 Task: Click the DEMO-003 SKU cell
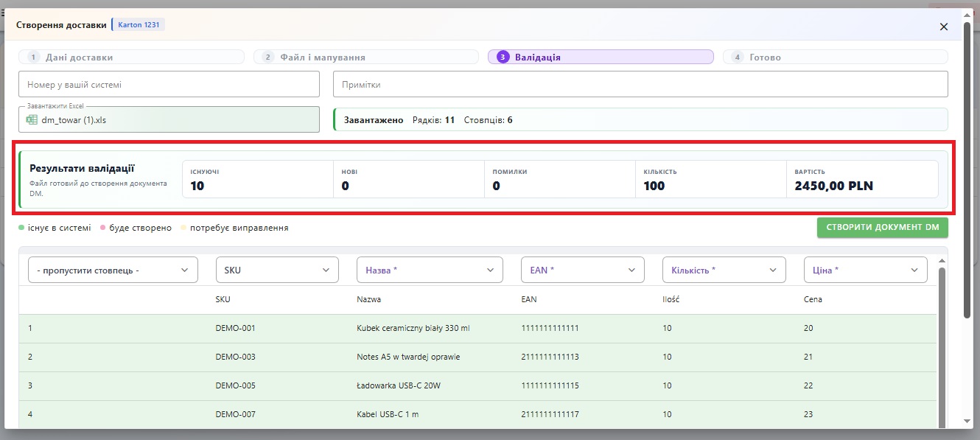point(235,357)
